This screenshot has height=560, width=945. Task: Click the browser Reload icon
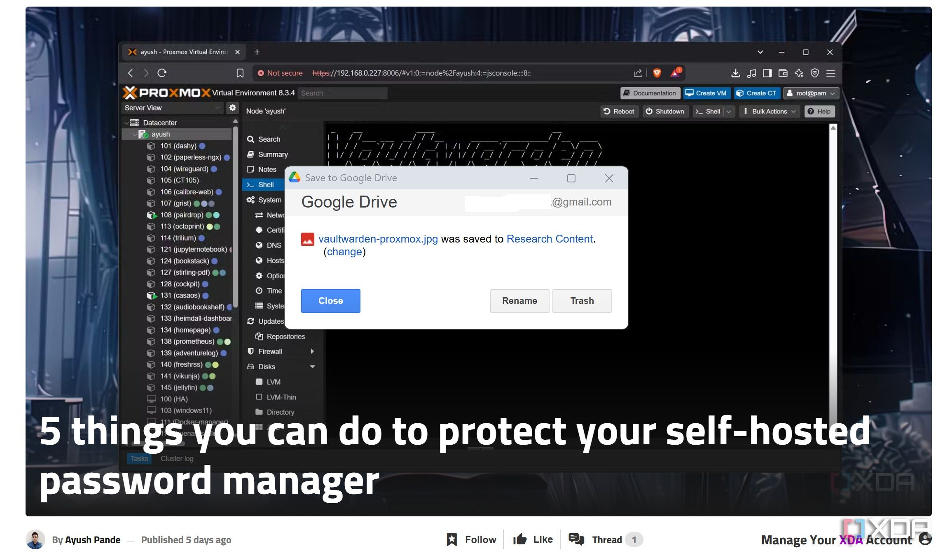click(x=162, y=73)
